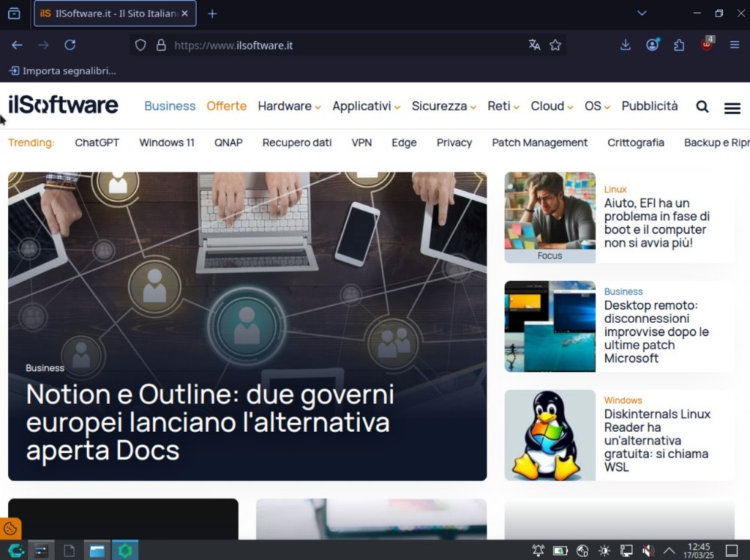Expand the Sicurezza dropdown menu
This screenshot has height=560, width=750.
point(443,106)
